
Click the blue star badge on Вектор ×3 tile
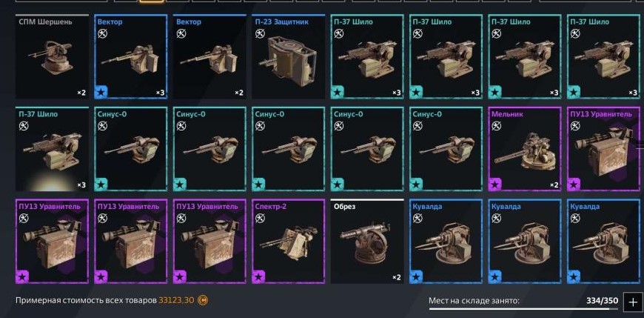coord(101,92)
